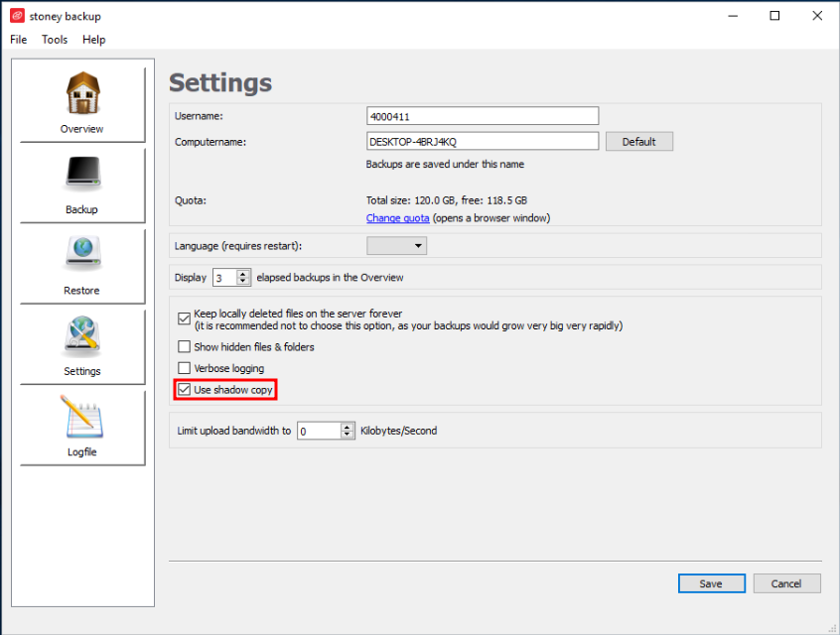The width and height of the screenshot is (840, 635).
Task: Click the Default computername button
Action: (x=639, y=142)
